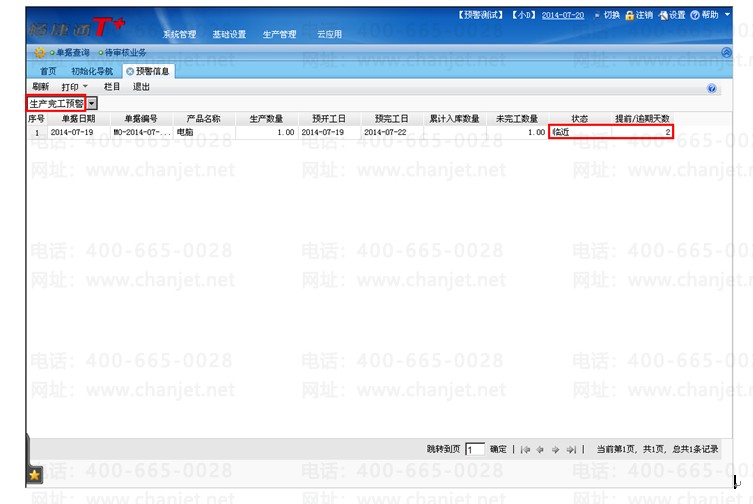The height and width of the screenshot is (504, 753).
Task: Go to first page arrow
Action: tap(525, 450)
